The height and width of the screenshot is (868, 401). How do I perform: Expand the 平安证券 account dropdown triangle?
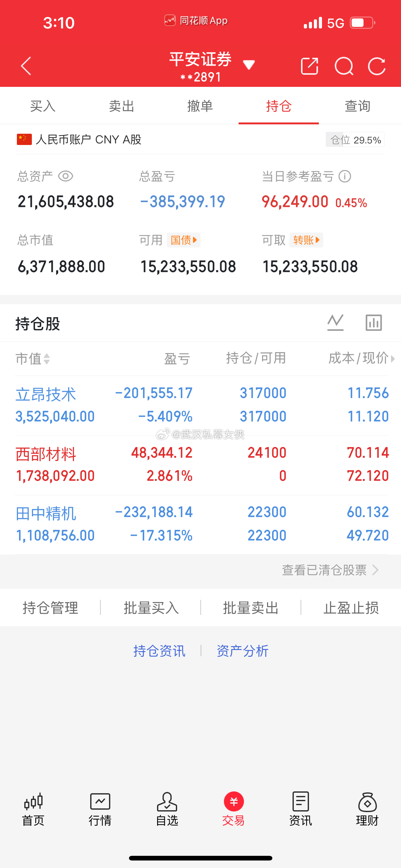click(249, 64)
